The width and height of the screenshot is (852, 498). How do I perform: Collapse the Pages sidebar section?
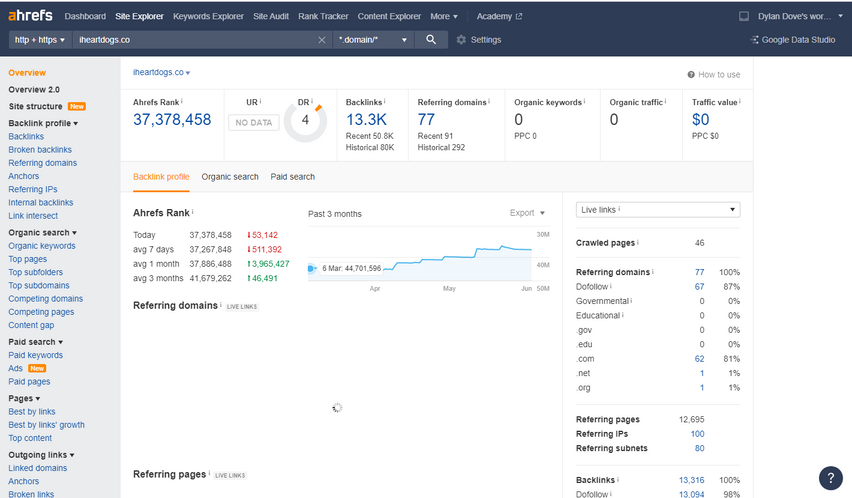pos(24,398)
